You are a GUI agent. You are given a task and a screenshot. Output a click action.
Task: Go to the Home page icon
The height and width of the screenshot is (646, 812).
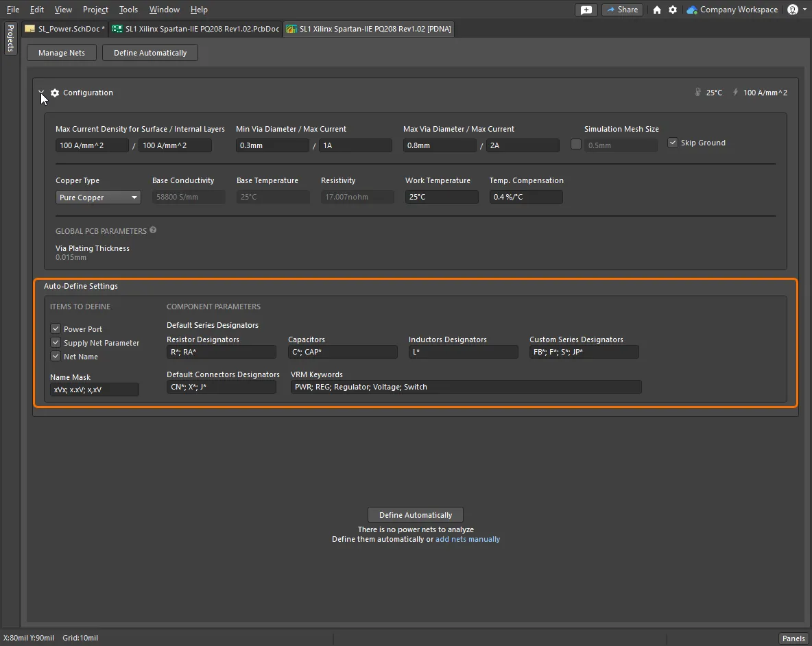click(x=657, y=10)
